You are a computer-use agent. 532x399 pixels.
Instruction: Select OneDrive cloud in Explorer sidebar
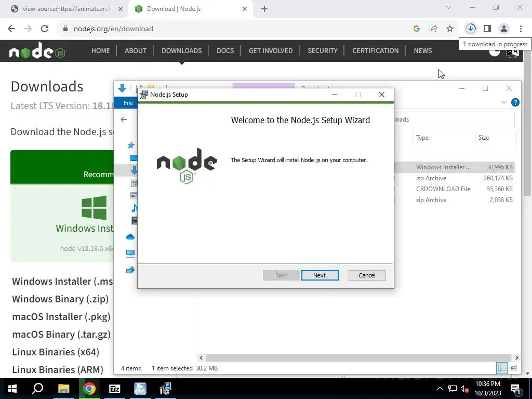130,237
